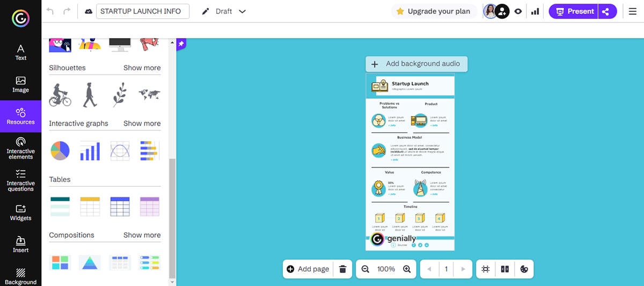Click the Present button

tap(574, 11)
